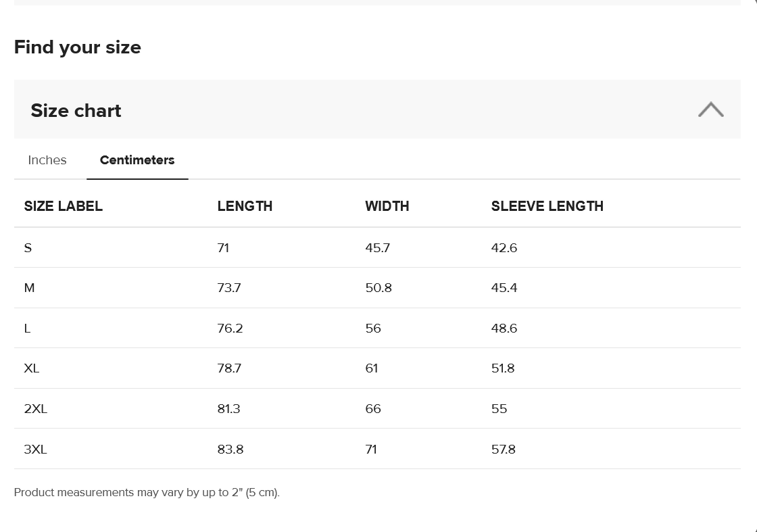The image size is (757, 532).
Task: Click the Size chart header title
Action: click(76, 111)
